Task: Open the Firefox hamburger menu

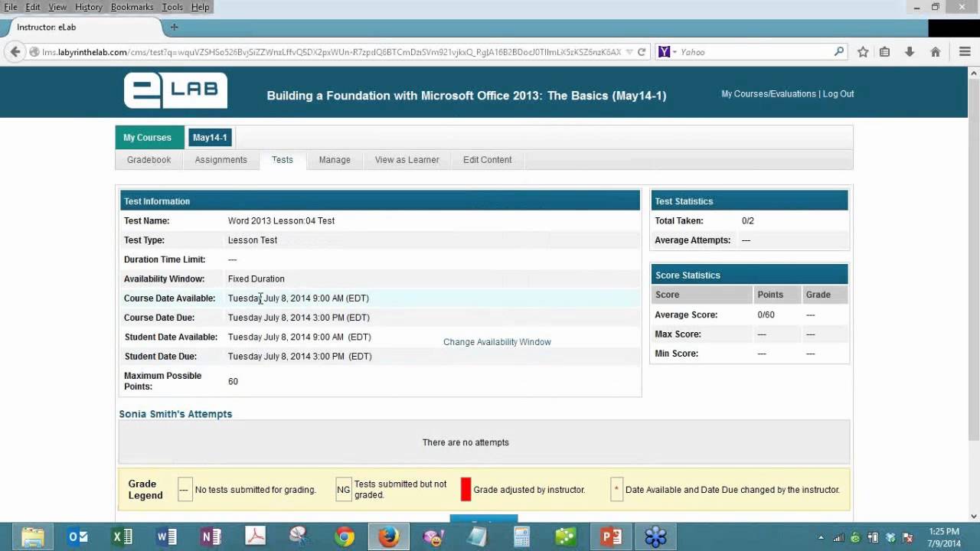Action: [965, 52]
